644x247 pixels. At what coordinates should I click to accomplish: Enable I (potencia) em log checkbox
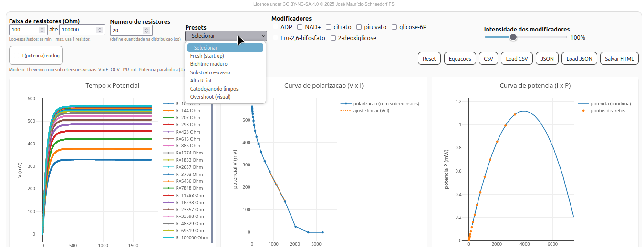tap(17, 56)
